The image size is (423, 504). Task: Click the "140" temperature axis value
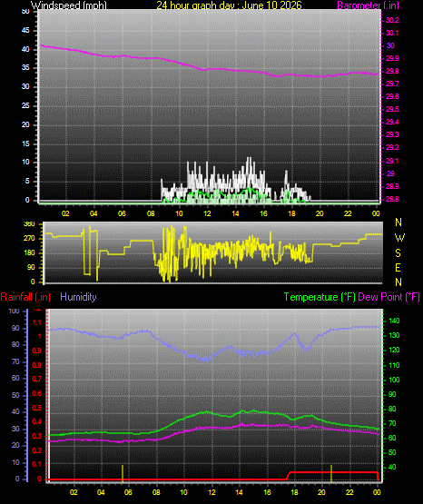tap(394, 321)
